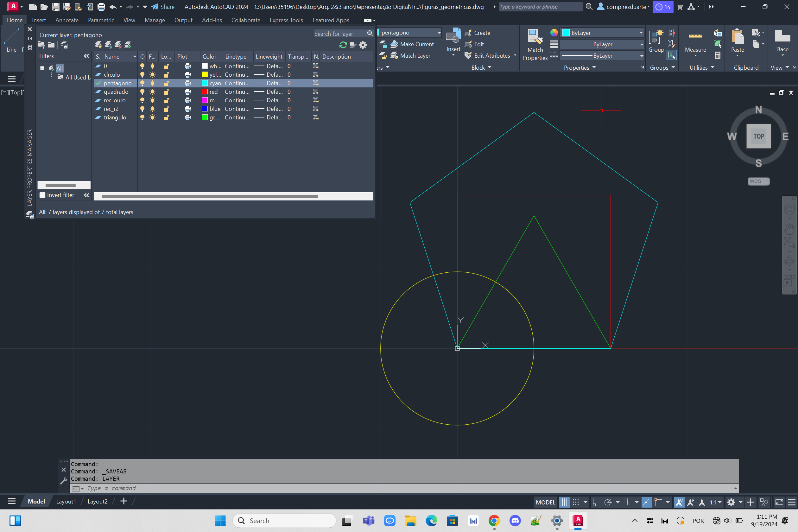This screenshot has height=532, width=798.
Task: Click the Toggle Override Highlight icon
Action: click(x=353, y=45)
